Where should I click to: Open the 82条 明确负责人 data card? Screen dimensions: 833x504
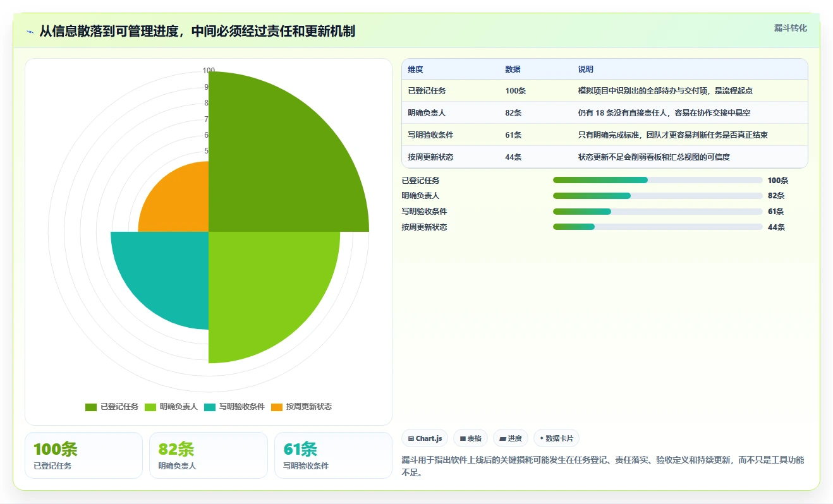(x=209, y=455)
